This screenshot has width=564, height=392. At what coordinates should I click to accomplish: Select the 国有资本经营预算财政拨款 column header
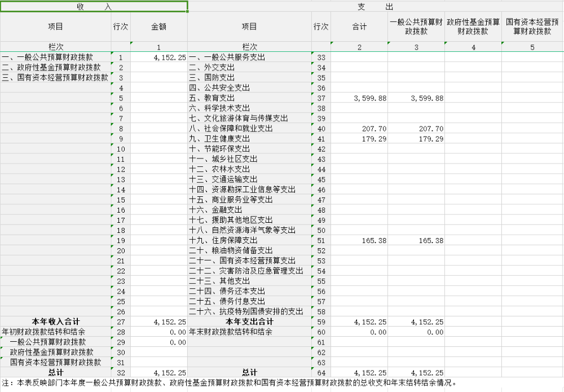tap(532, 27)
